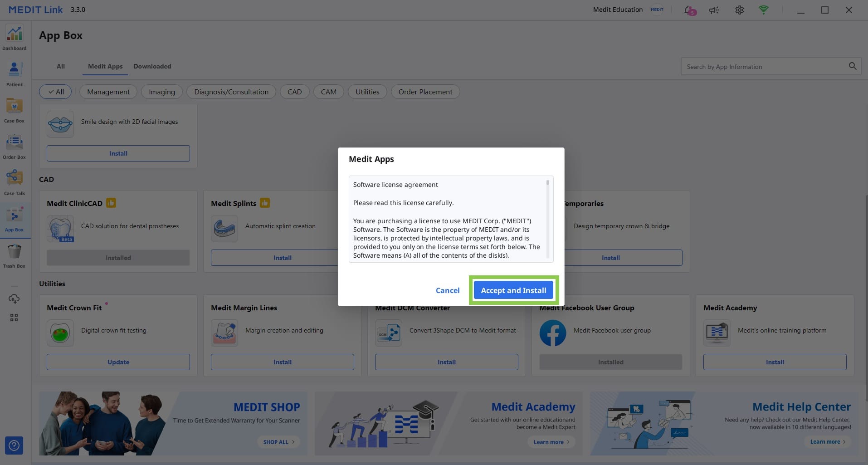Open the Trash Box icon

click(15, 256)
